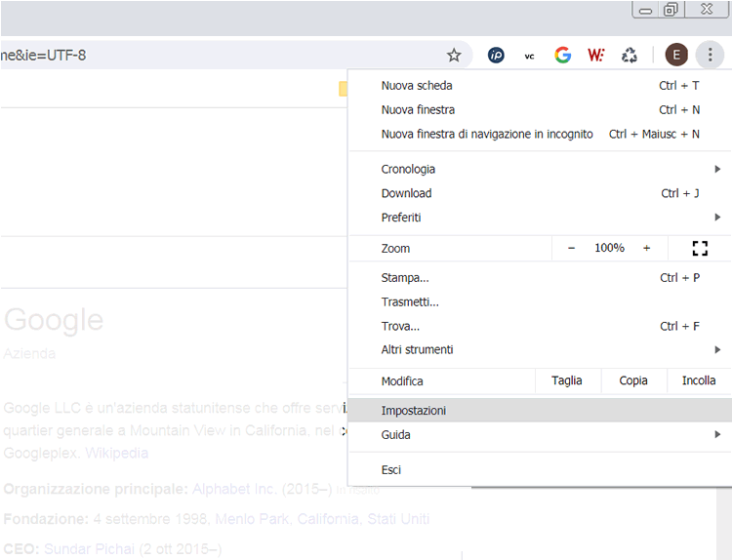Expand the Guida submenu

click(x=540, y=435)
